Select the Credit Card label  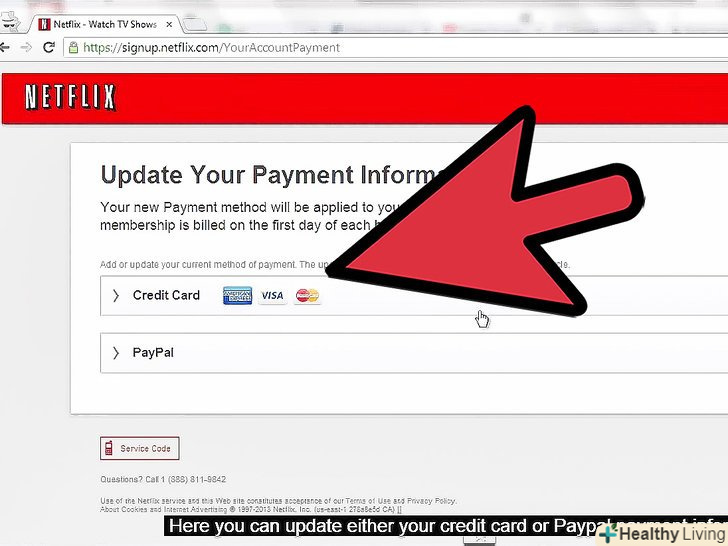(x=166, y=295)
